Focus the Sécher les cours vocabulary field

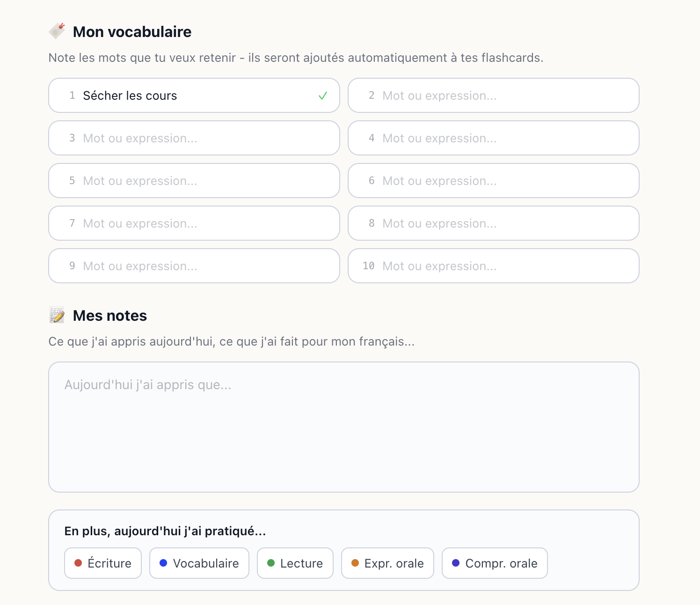[x=194, y=96]
